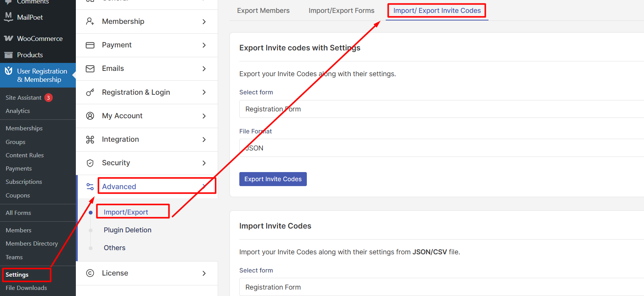Click the Products archive icon
The image size is (644, 296).
(8, 55)
